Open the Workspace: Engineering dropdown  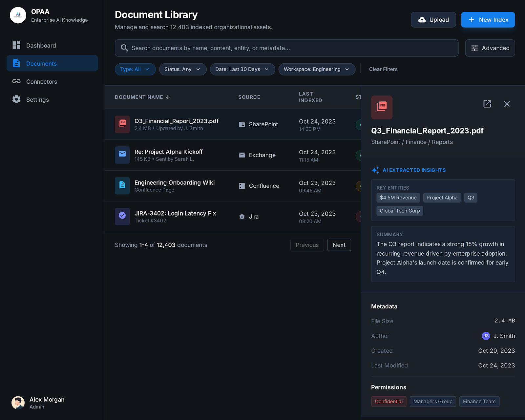(x=316, y=69)
